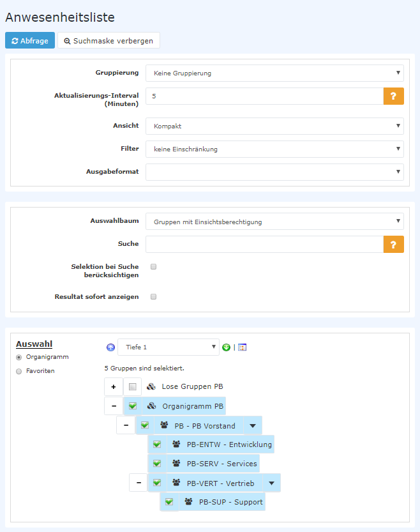Open dropdown arrow on PB-VERT - Vertrieb
The image size is (420, 532).
[271, 483]
